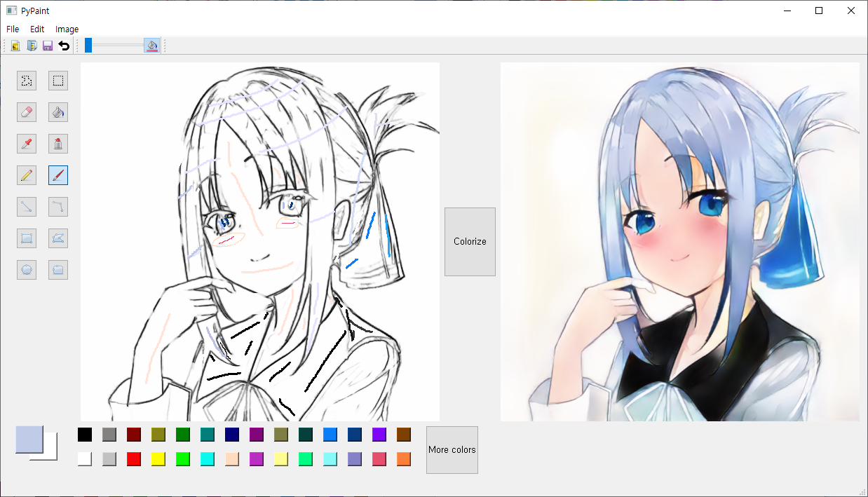Undo the last action with the arrow icon
Screen dimensions: 868x497
point(64,46)
